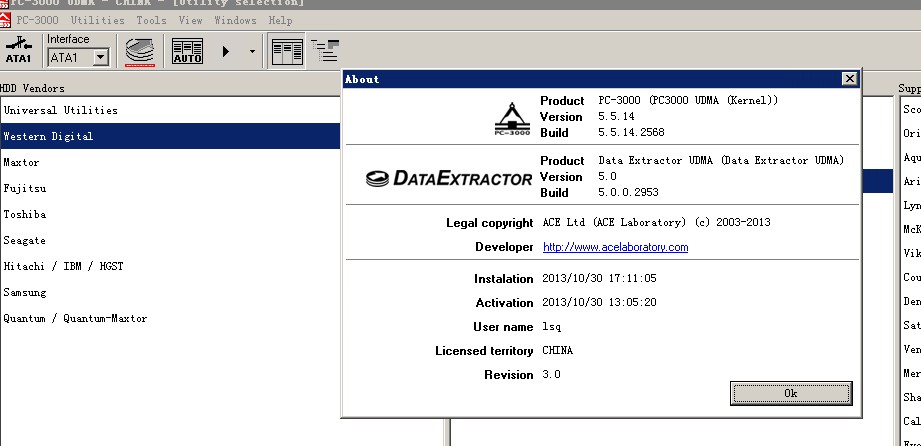Click the PC-3000 app icon in menu bar
The height and width of the screenshot is (446, 921).
(x=5, y=20)
